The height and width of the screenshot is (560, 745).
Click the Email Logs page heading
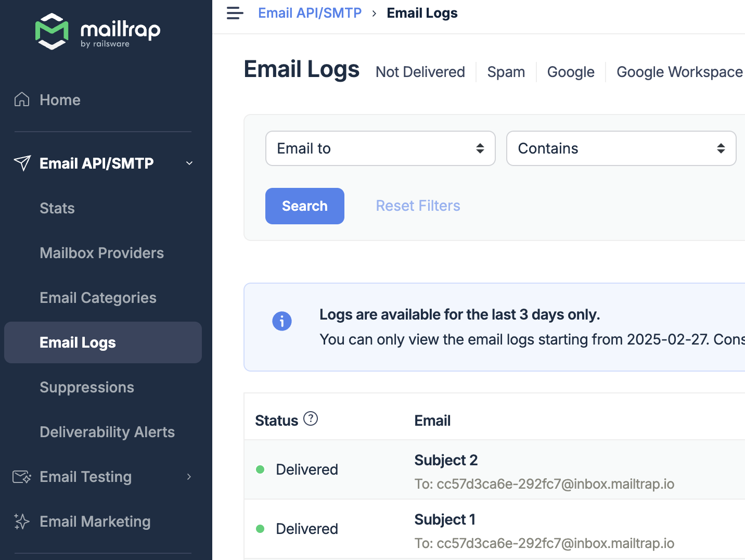pyautogui.click(x=302, y=69)
